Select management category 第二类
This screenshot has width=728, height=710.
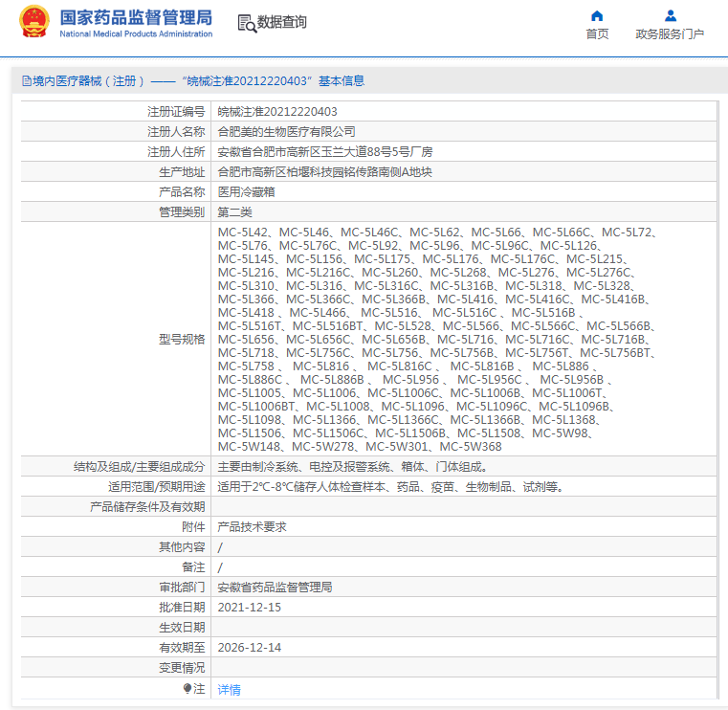[x=234, y=212]
